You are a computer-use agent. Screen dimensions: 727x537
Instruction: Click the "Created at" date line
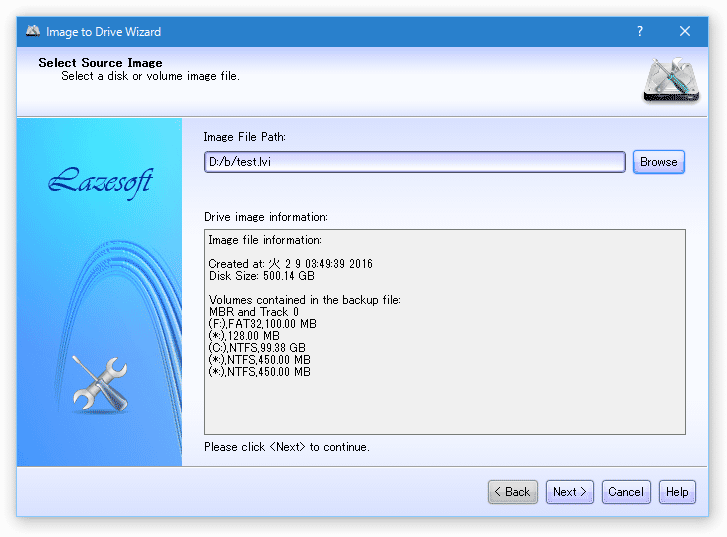(x=290, y=264)
